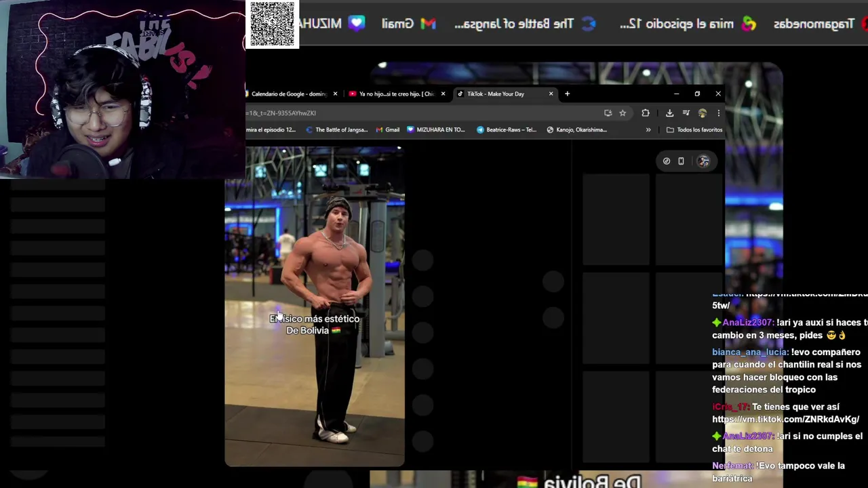Open a new browser tab with plus
This screenshot has width=868, height=488.
click(567, 94)
